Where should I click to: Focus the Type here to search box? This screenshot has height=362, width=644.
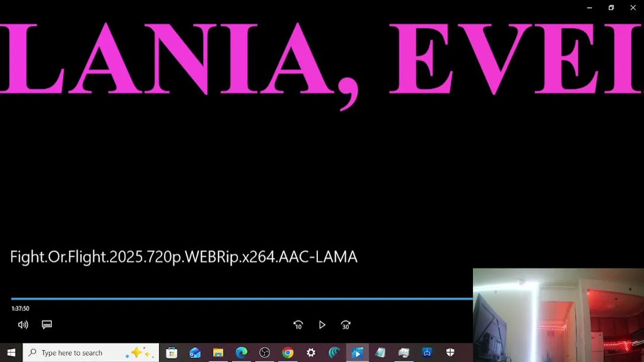91,353
